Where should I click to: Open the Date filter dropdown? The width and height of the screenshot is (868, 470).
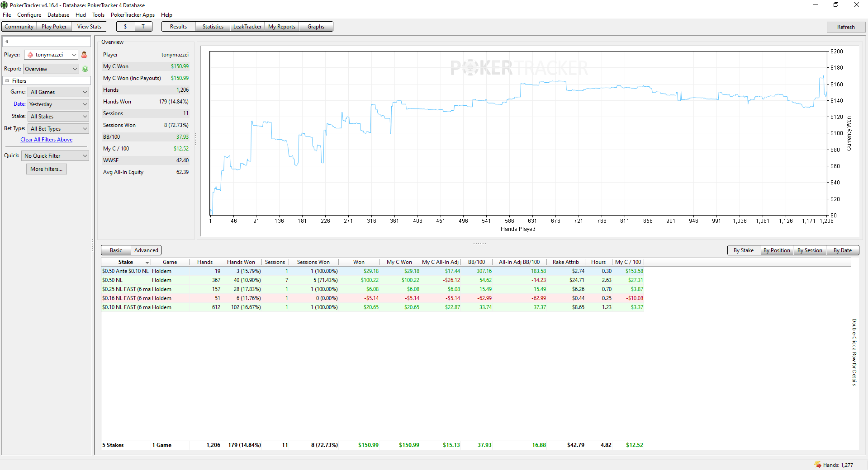58,104
